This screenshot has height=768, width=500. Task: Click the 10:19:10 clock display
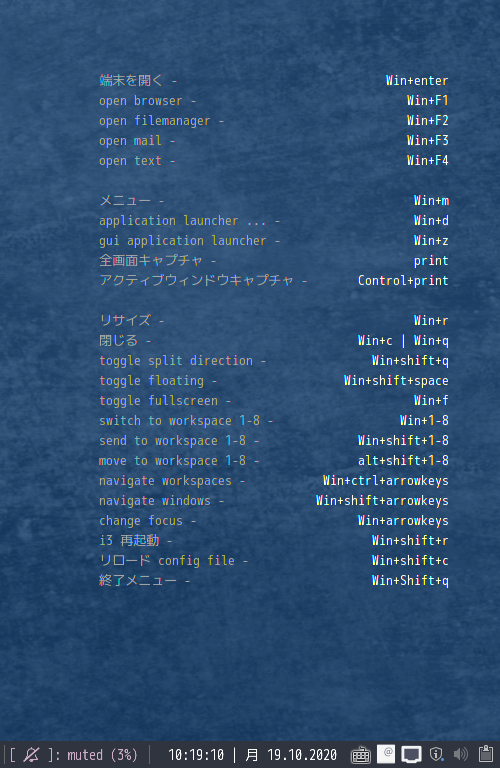[x=196, y=755]
